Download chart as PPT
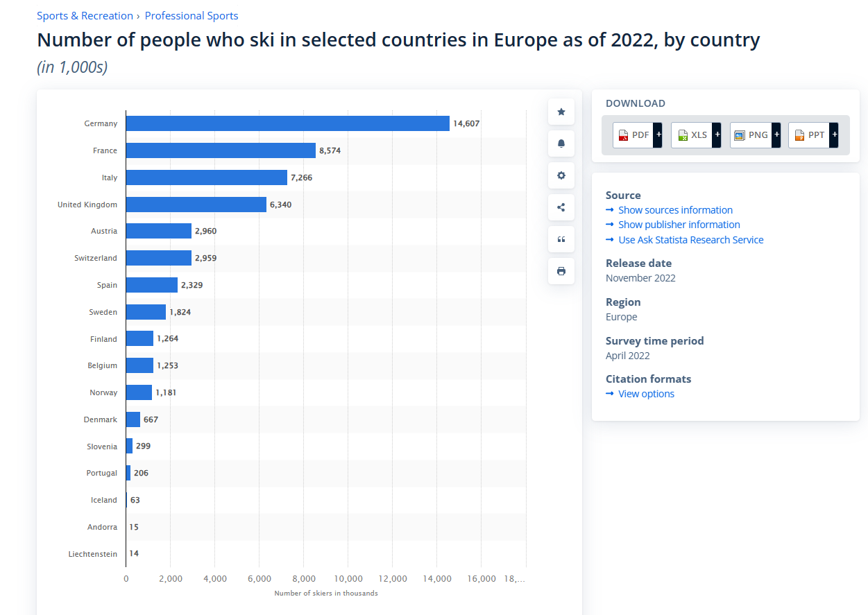Viewport: 868px width, 615px height. click(808, 135)
